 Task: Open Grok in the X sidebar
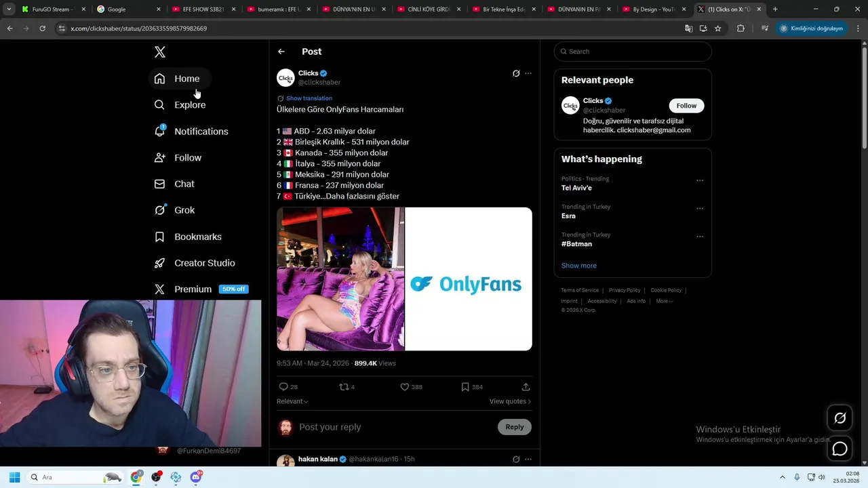click(175, 210)
